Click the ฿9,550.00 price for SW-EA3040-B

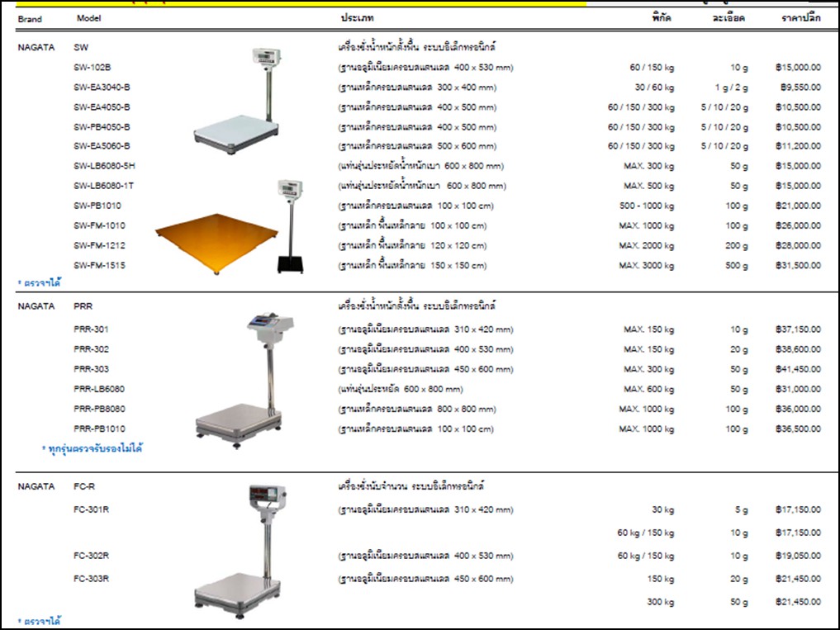[800, 88]
